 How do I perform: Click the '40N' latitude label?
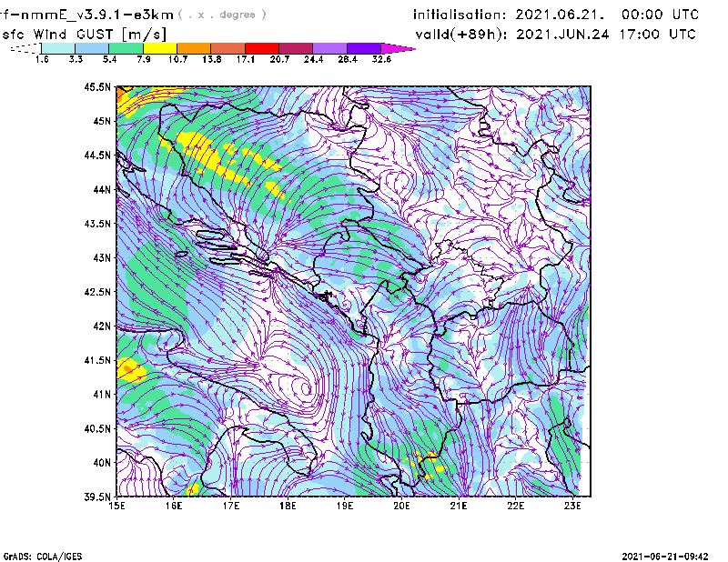pos(102,463)
